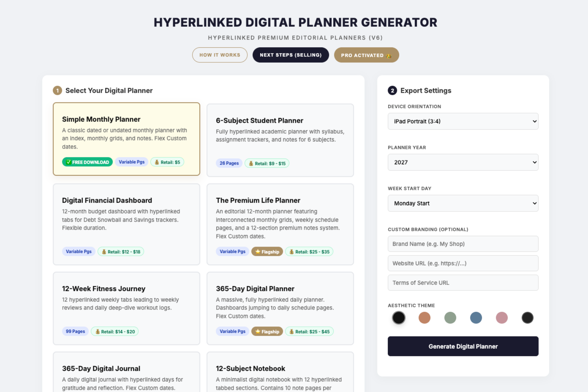The image size is (588, 392).
Task: Click the 99 Pages badge
Action: (75, 331)
